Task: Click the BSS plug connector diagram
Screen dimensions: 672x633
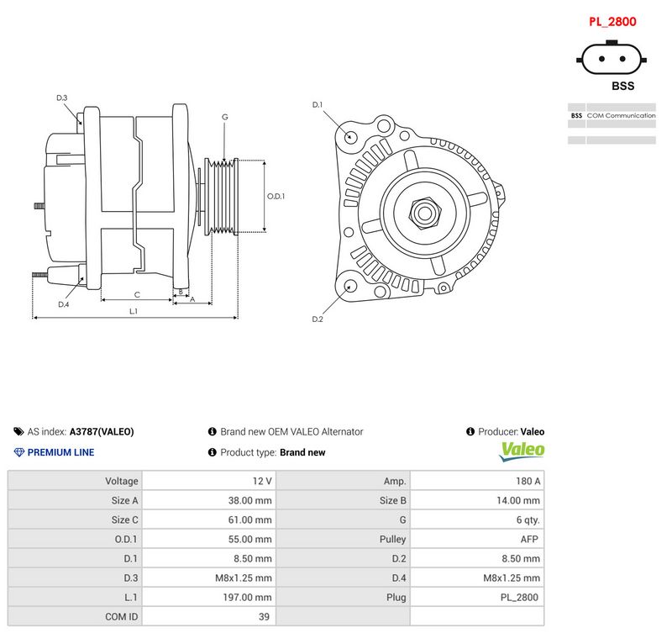Action: pyautogui.click(x=612, y=58)
